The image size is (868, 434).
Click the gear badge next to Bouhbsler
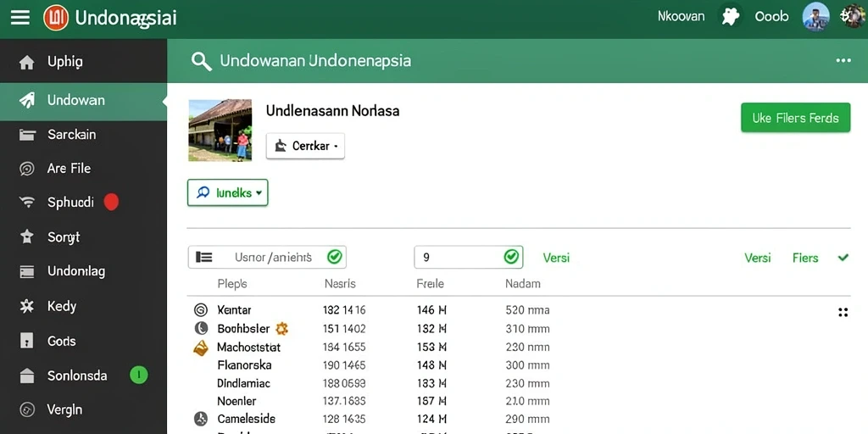[281, 328]
